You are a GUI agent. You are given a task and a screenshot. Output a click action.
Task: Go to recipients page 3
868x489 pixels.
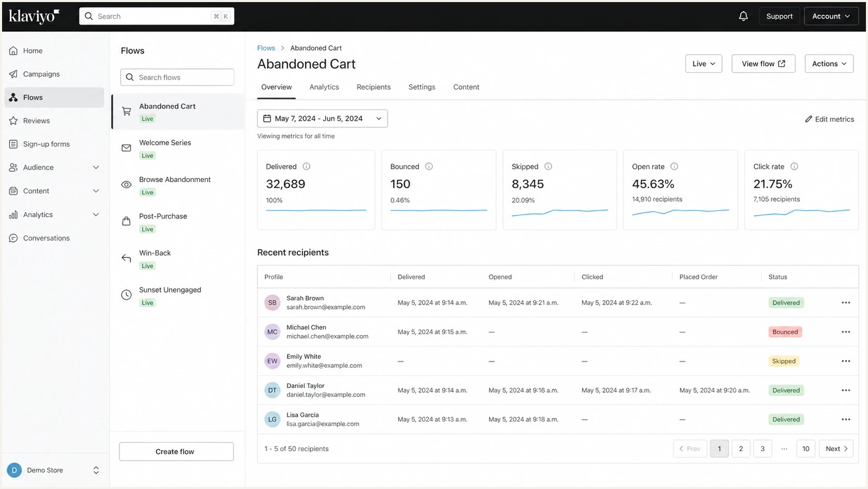click(x=763, y=448)
